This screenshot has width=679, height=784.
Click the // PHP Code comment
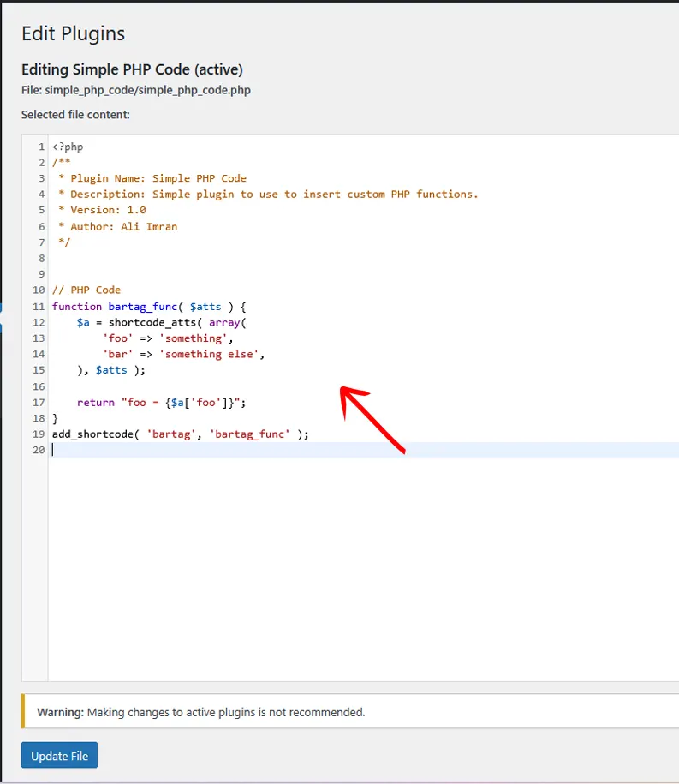click(x=86, y=290)
